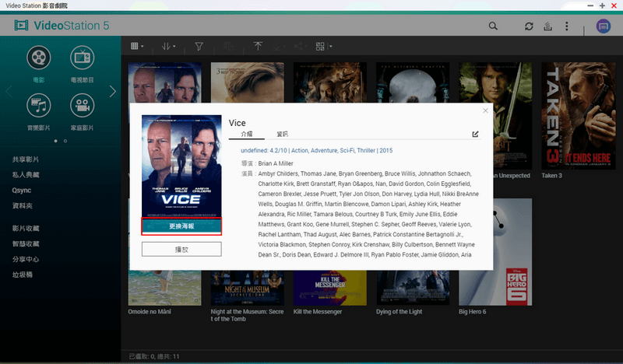Click the Vice poster in dialog
623x364 pixels.
(181, 166)
